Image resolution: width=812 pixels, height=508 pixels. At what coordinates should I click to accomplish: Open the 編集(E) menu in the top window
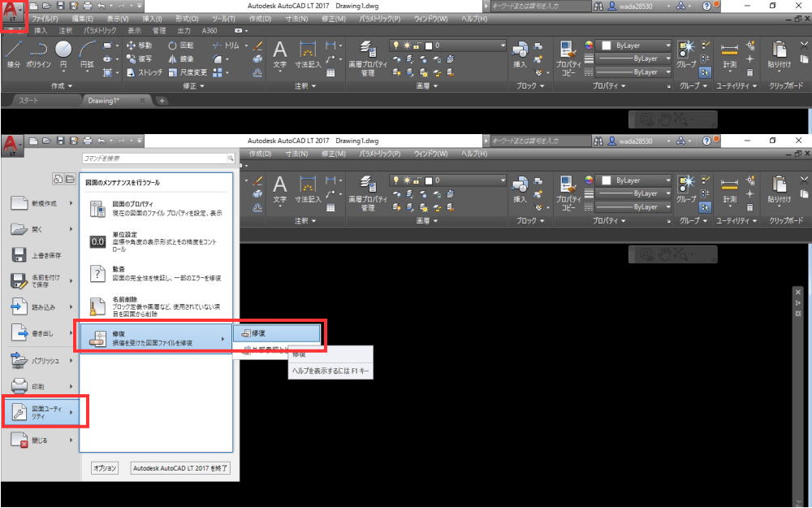click(82, 19)
